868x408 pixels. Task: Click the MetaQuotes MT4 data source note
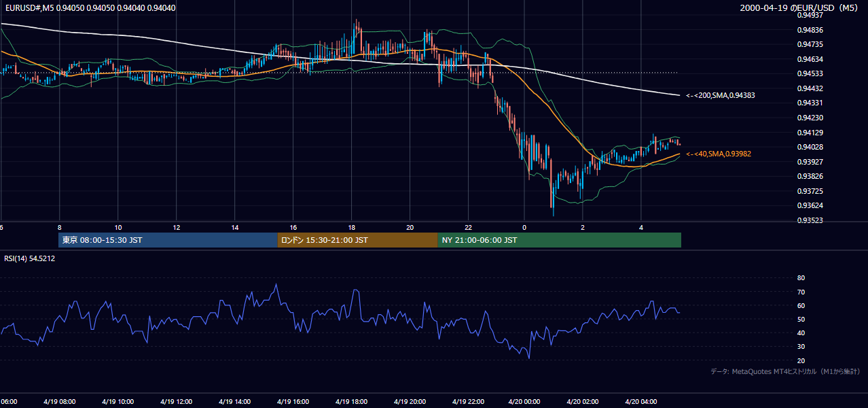[785, 371]
